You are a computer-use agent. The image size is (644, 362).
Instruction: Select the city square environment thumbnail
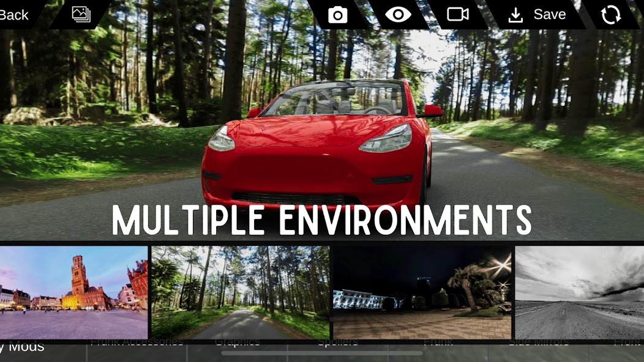click(x=73, y=292)
